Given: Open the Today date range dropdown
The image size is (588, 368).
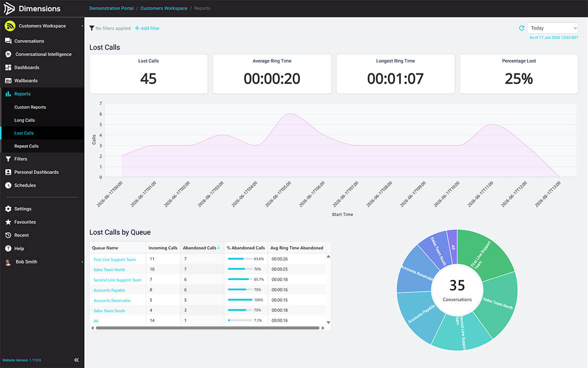Looking at the screenshot, I should tap(553, 28).
